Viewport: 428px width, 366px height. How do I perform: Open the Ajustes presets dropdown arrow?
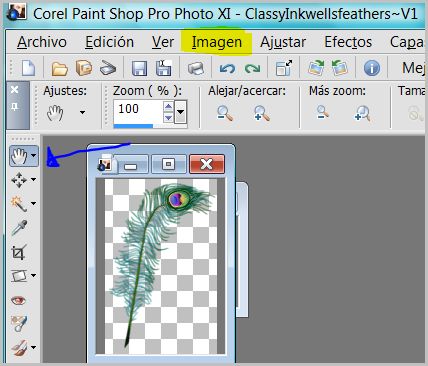click(82, 112)
